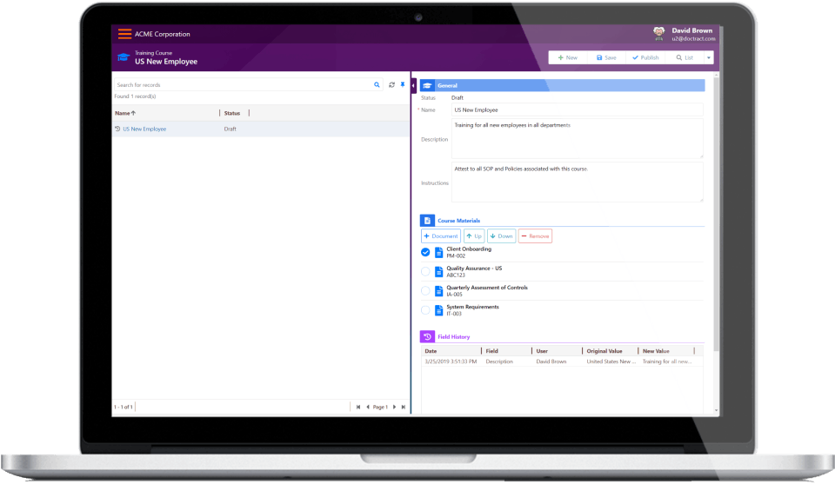
Task: Select the System Requirements checkbox
Action: 425,310
